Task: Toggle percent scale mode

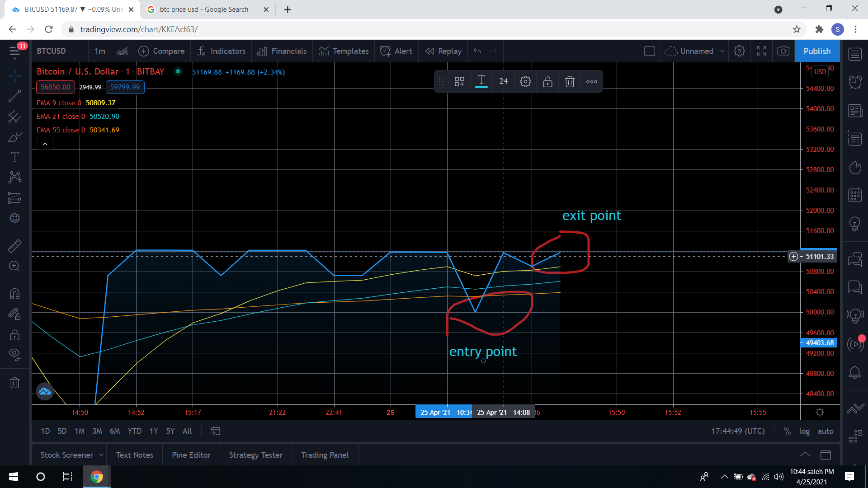Action: 787,431
